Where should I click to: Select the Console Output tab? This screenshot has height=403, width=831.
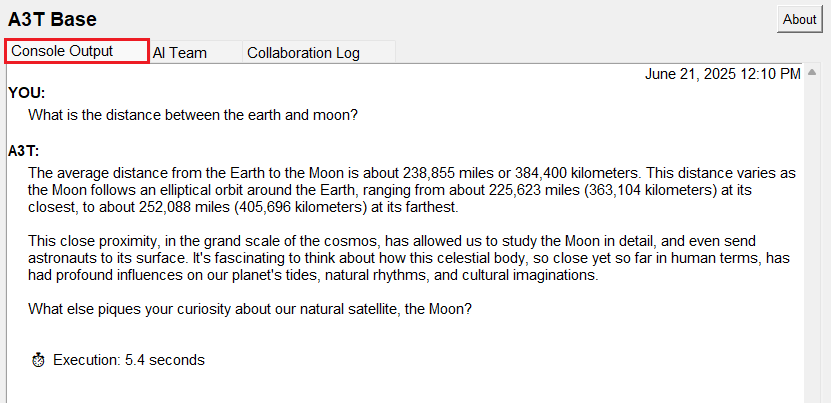click(77, 51)
